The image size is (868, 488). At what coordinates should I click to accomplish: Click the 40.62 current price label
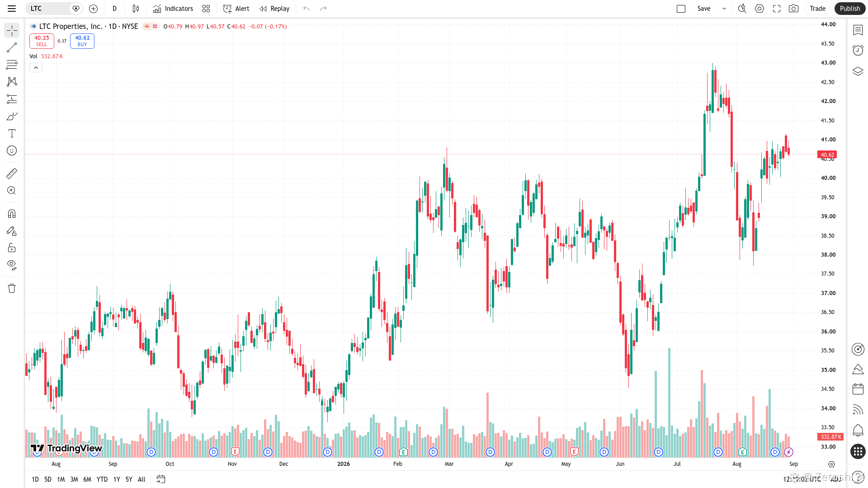pyautogui.click(x=827, y=155)
